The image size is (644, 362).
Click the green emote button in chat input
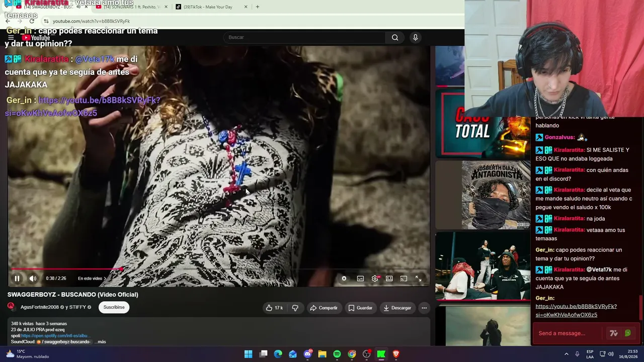[x=627, y=333]
